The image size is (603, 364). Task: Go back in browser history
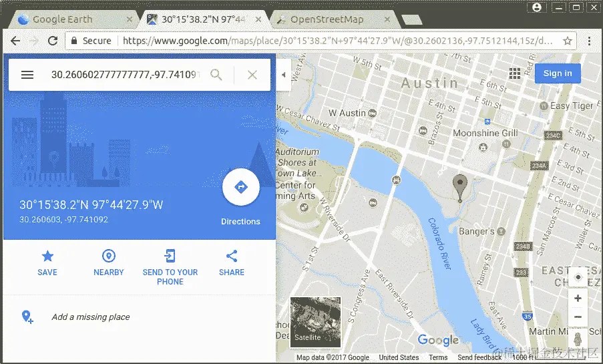click(x=15, y=41)
